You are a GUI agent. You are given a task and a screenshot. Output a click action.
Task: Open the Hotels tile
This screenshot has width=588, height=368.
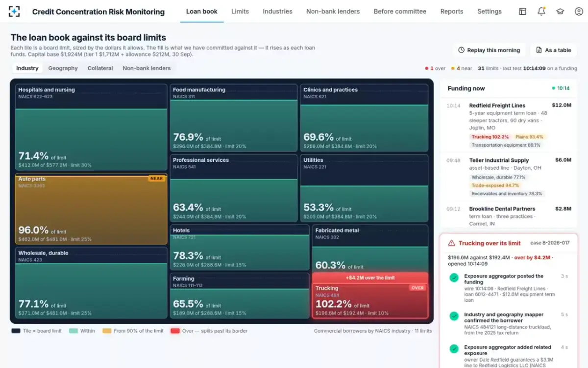click(240, 247)
